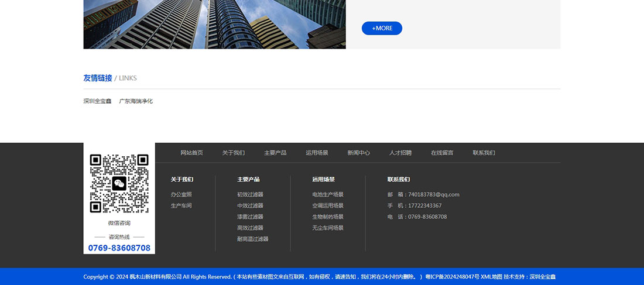
Task: Open 新闻中心 in footer navigation
Action: (358, 153)
